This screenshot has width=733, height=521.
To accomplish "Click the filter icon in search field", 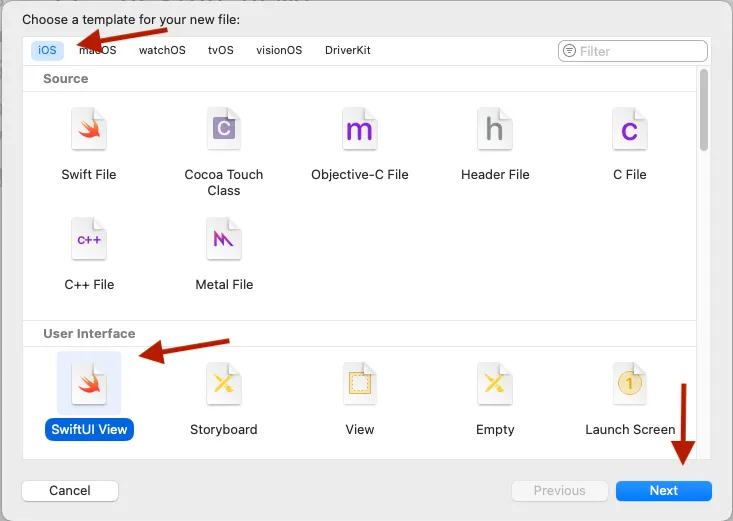I will click(569, 51).
